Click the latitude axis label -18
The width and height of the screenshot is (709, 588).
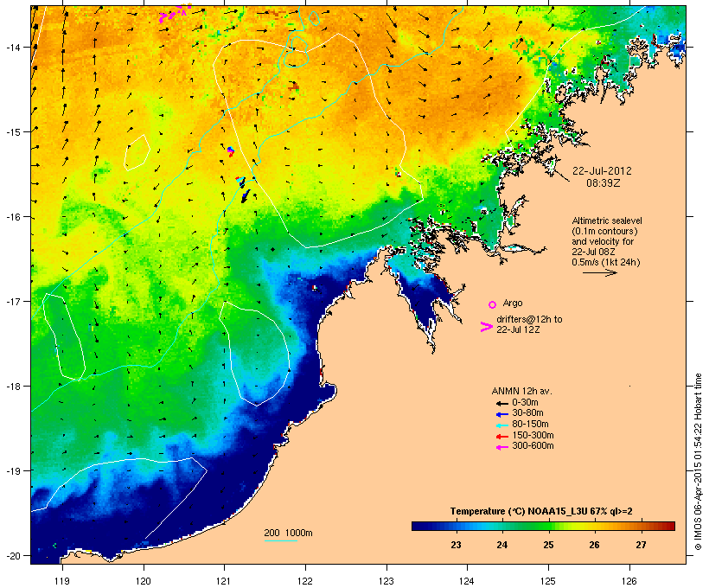pyautogui.click(x=13, y=387)
